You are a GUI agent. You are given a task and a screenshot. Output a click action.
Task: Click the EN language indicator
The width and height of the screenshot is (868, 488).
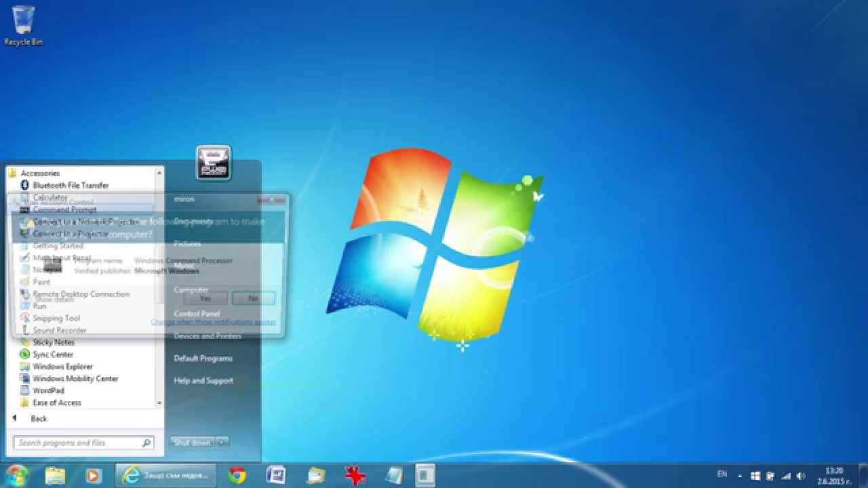pyautogui.click(x=722, y=474)
